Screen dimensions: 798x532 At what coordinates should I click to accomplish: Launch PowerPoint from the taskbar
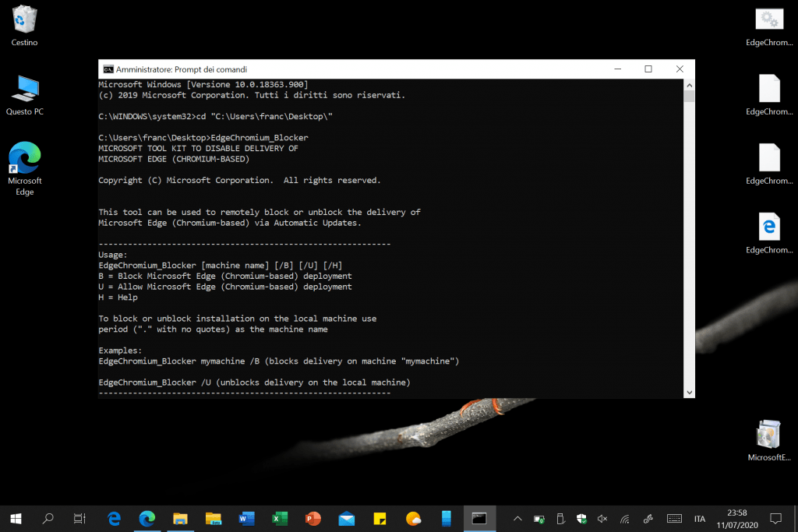tap(313, 518)
